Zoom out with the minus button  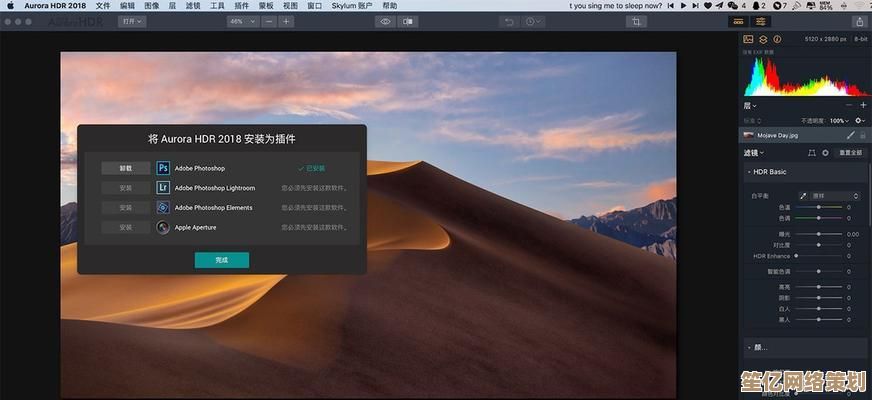pyautogui.click(x=269, y=22)
